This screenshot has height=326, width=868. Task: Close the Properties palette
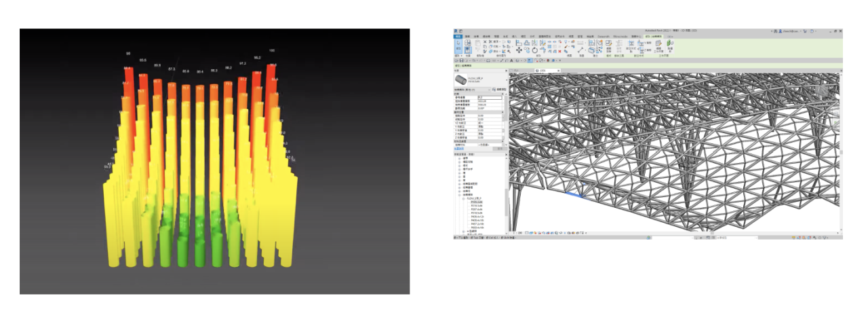point(505,70)
